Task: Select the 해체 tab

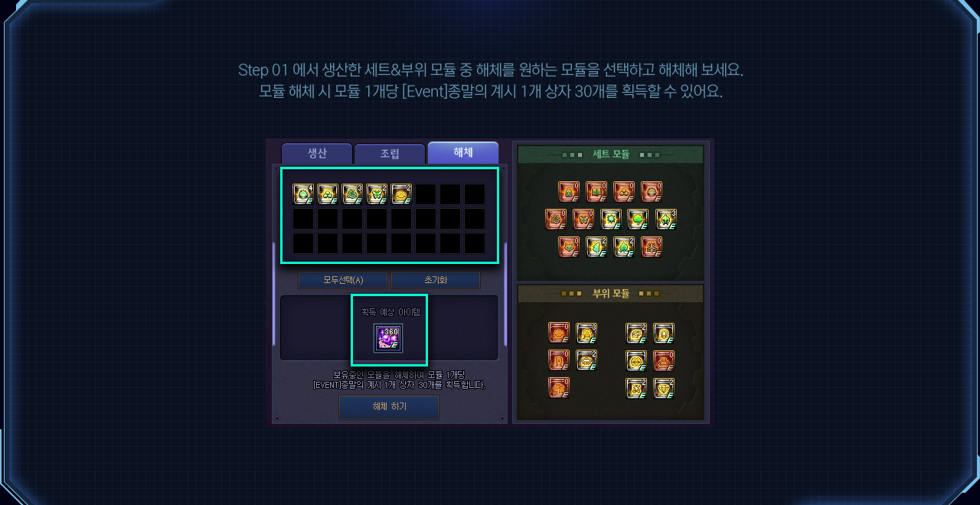Action: coord(463,152)
